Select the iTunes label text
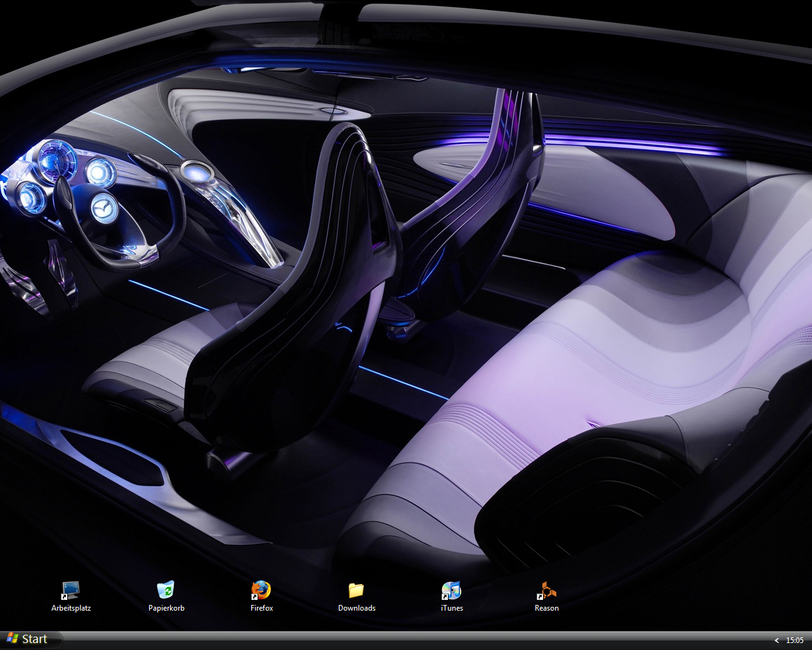Viewport: 812px width, 650px height. click(452, 608)
